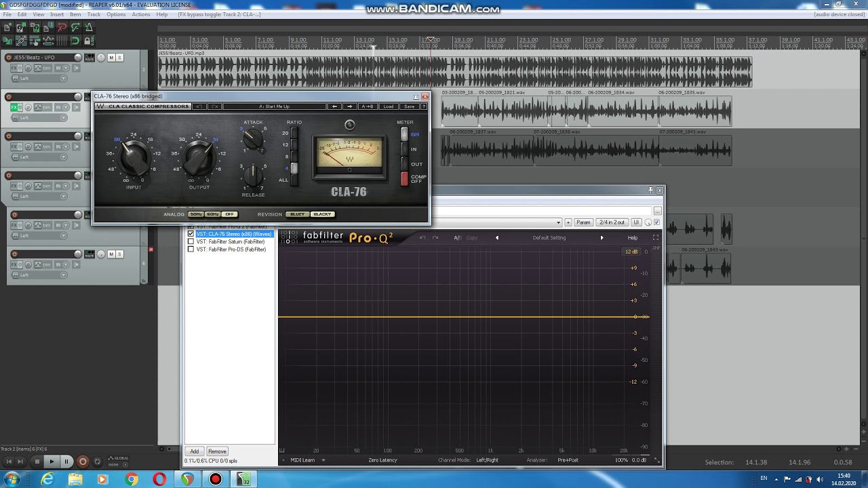This screenshot has height=488, width=868.
Task: Open the route button on JE55!Beatz track
Action: (x=89, y=58)
